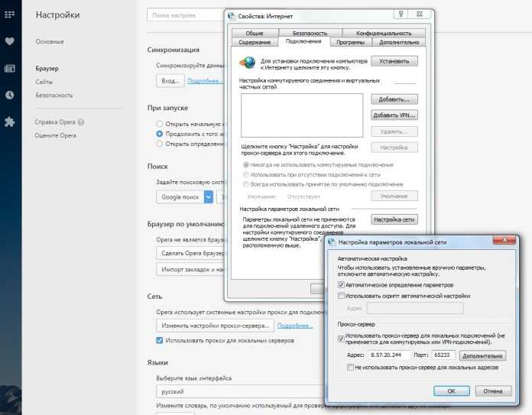Image resolution: width=532 pixels, height=415 pixels.
Task: Select Браузер settings section
Action: [x=47, y=68]
